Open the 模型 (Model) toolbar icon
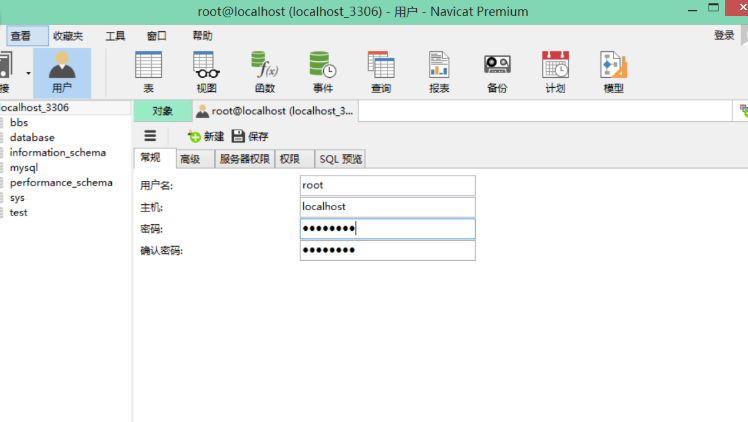The height and width of the screenshot is (422, 748). pyautogui.click(x=613, y=72)
